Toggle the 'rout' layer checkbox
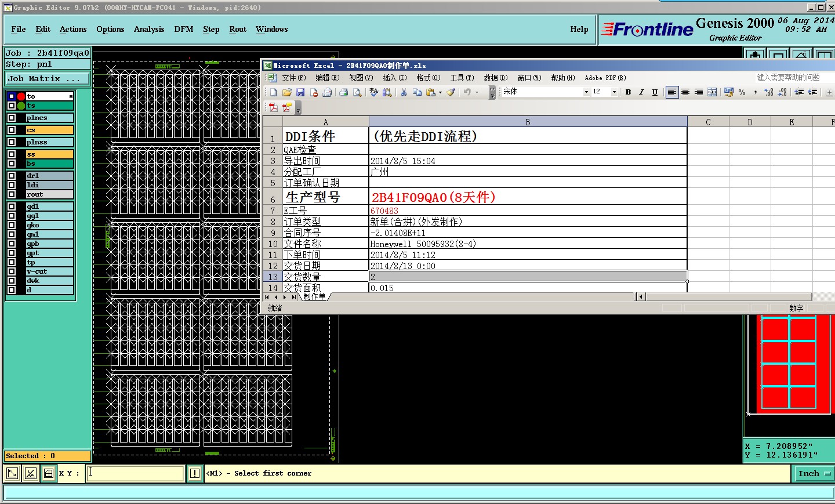 click(x=12, y=194)
